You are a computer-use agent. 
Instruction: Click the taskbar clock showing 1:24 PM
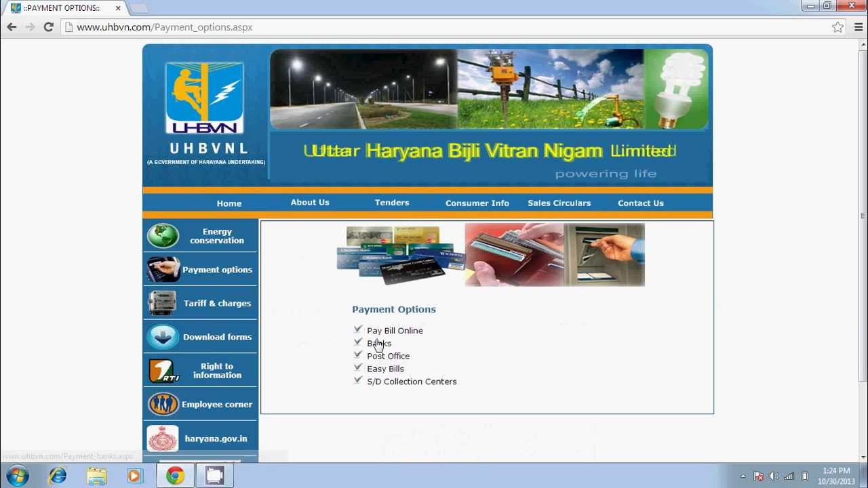point(836,476)
